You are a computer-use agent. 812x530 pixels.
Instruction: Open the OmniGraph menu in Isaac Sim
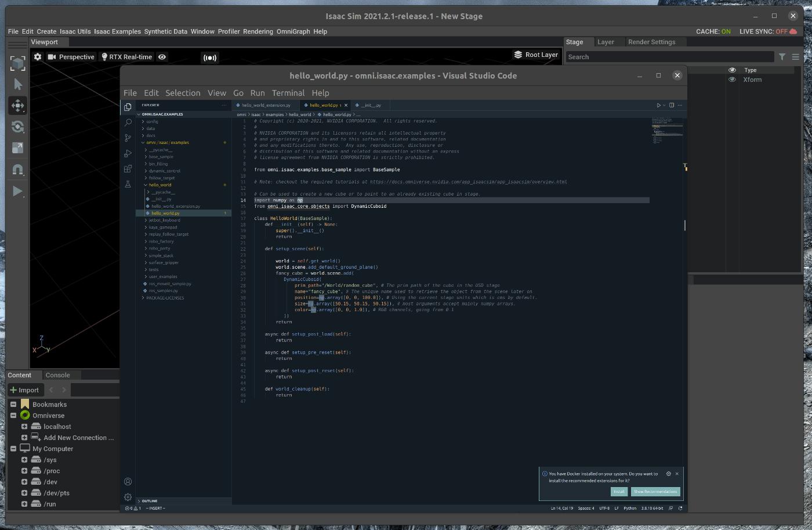[293, 31]
